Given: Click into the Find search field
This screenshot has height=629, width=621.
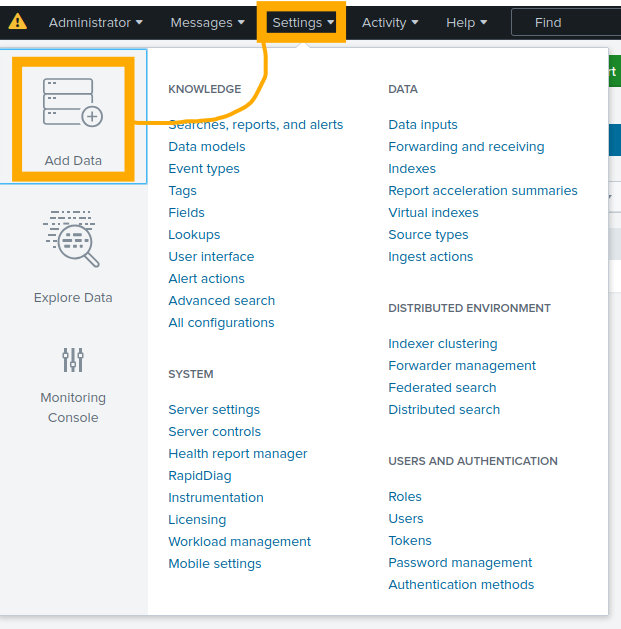Looking at the screenshot, I should click(x=566, y=23).
